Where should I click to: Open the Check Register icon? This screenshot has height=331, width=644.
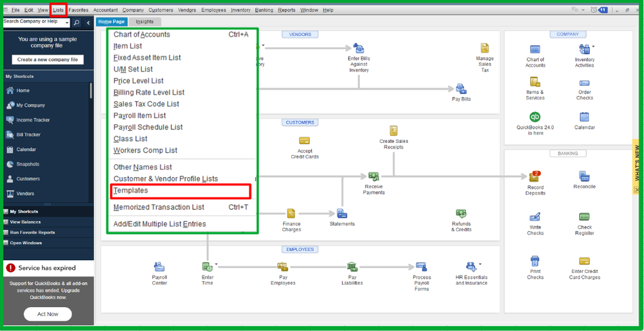pos(584,217)
